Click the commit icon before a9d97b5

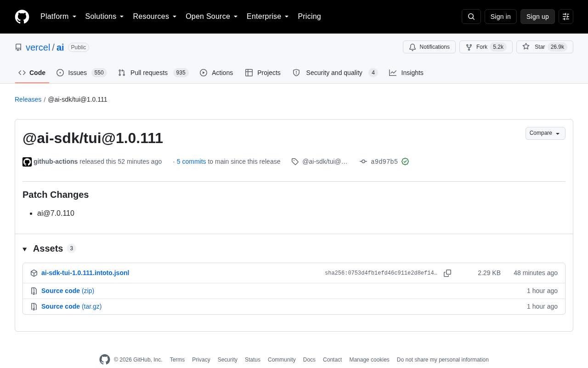363,161
